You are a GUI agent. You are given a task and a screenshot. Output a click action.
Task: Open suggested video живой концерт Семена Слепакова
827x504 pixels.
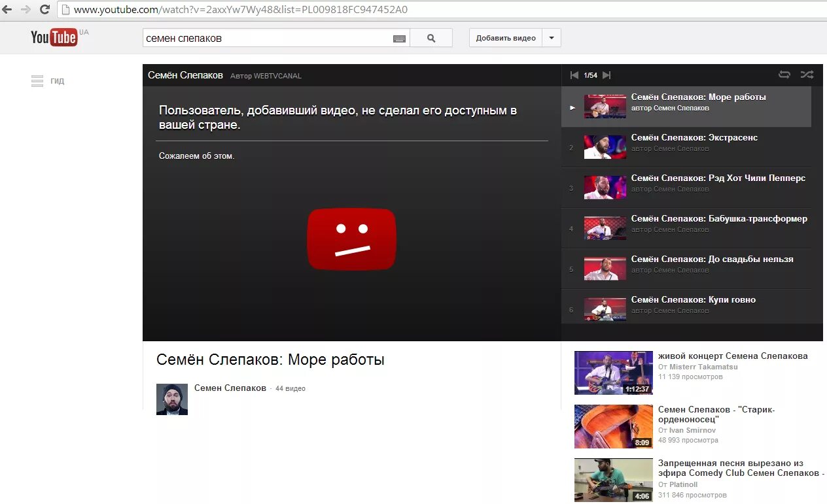pyautogui.click(x=733, y=356)
